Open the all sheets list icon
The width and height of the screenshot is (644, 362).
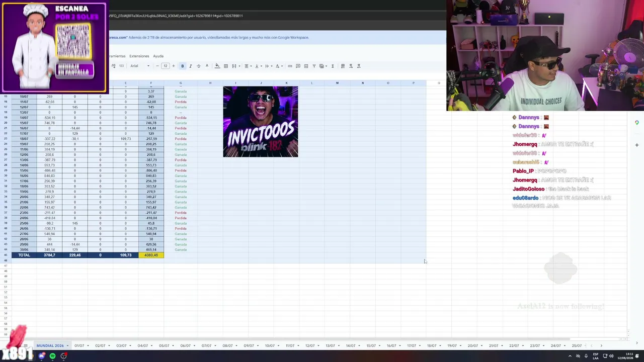pos(26,345)
